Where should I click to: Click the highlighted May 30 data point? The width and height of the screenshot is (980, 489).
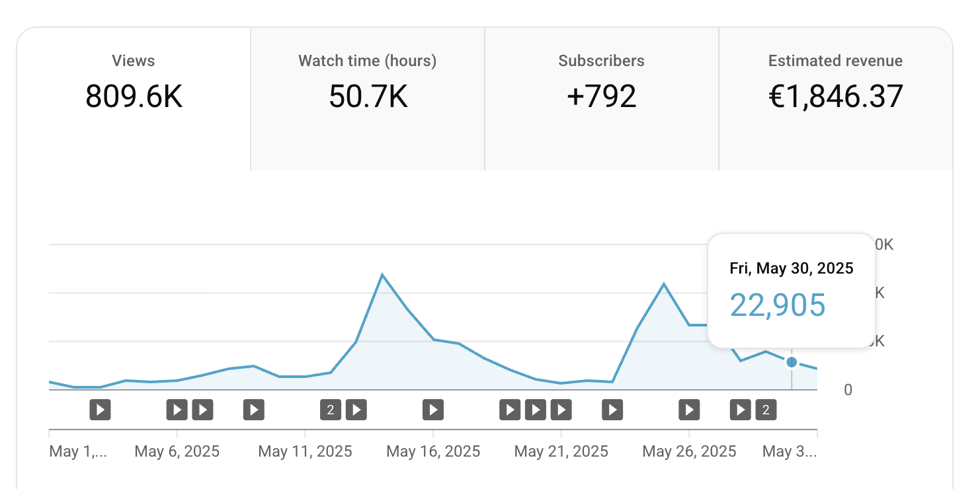coord(792,362)
